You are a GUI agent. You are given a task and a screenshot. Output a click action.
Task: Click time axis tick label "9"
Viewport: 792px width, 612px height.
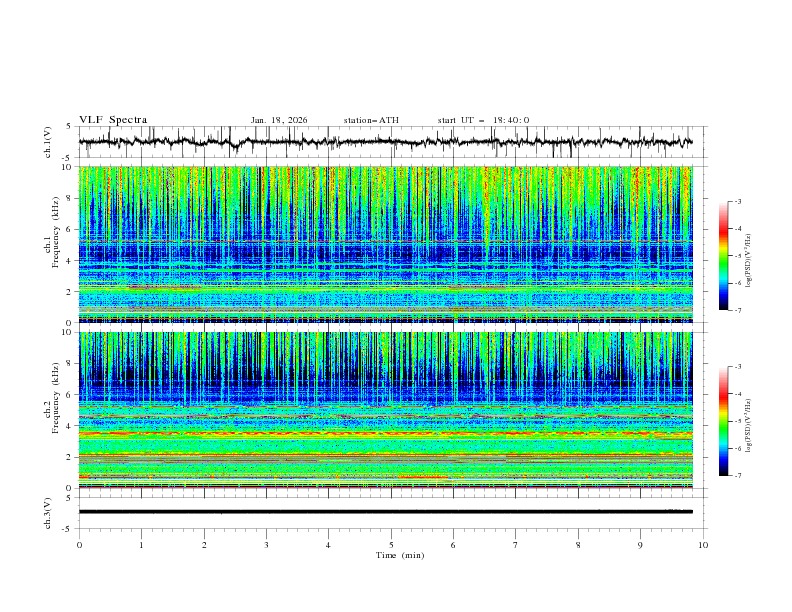coord(640,545)
